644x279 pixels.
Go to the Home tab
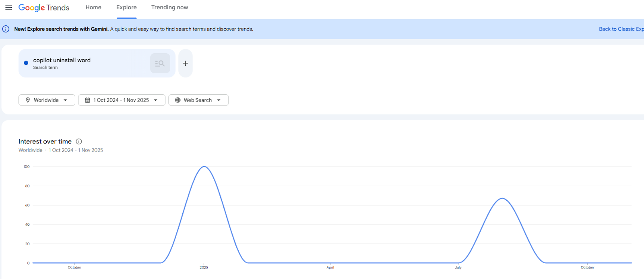[x=93, y=8]
